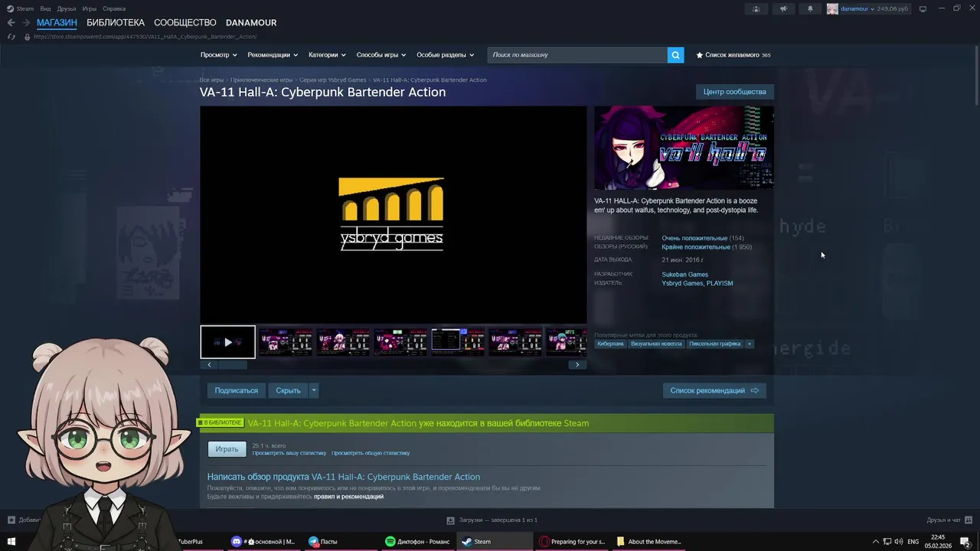Image resolution: width=980 pixels, height=551 pixels.
Task: Open the 'Друзья' menu
Action: [x=66, y=8]
